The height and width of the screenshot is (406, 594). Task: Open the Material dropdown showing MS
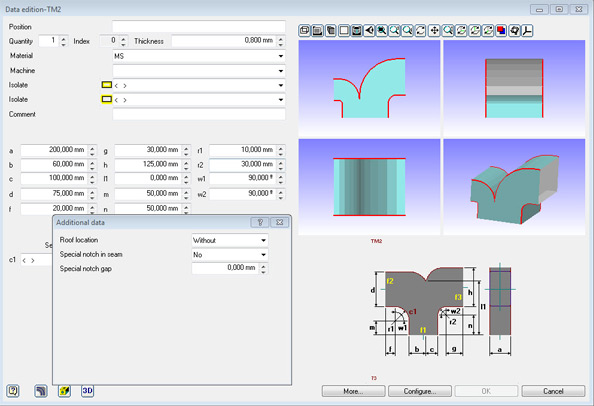(x=199, y=56)
